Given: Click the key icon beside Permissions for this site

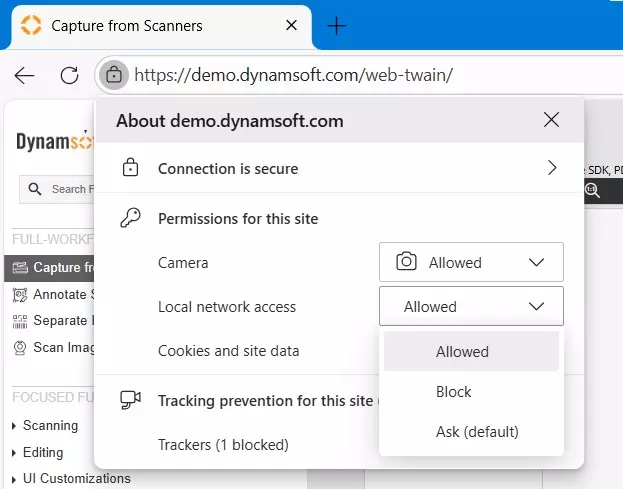Looking at the screenshot, I should pos(130,218).
